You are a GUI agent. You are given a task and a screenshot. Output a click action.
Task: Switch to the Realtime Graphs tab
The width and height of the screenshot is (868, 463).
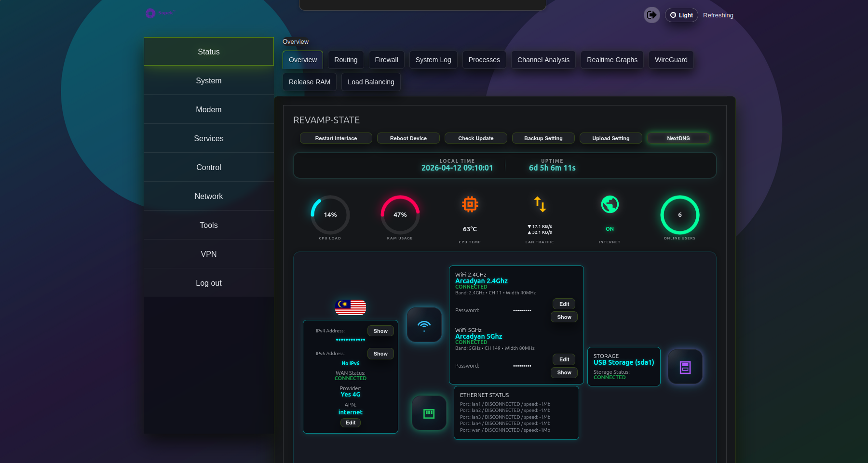point(612,60)
